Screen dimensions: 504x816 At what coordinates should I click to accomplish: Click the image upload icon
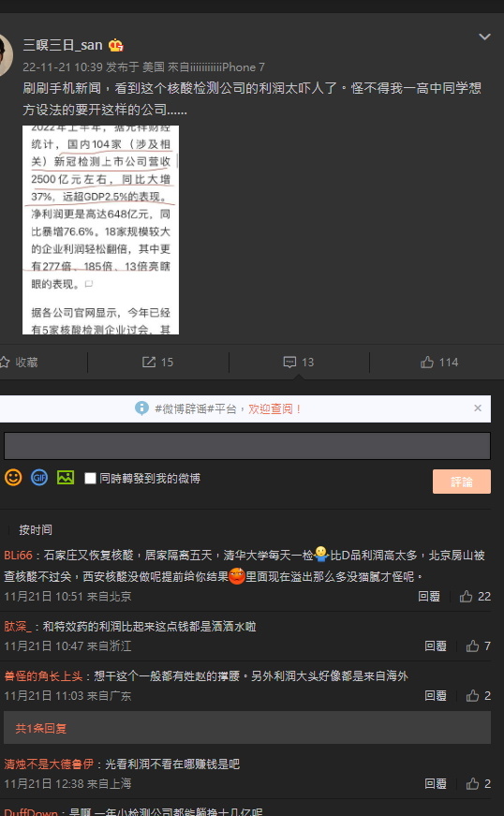coord(66,478)
